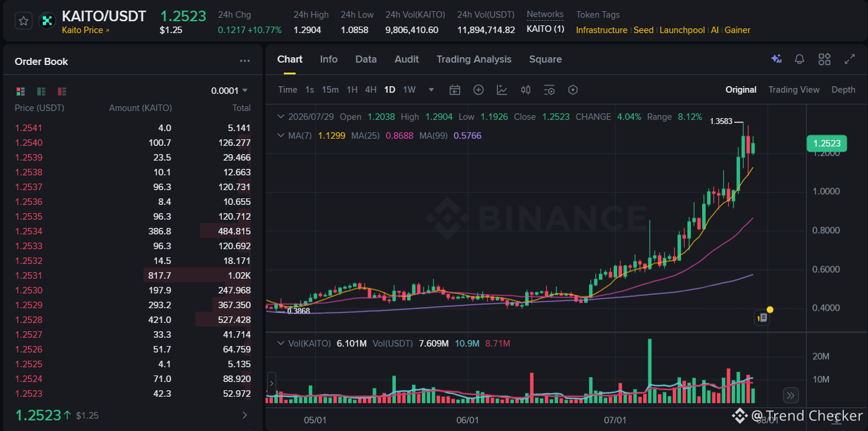868x431 pixels.
Task: Click the AI token tag
Action: click(715, 30)
